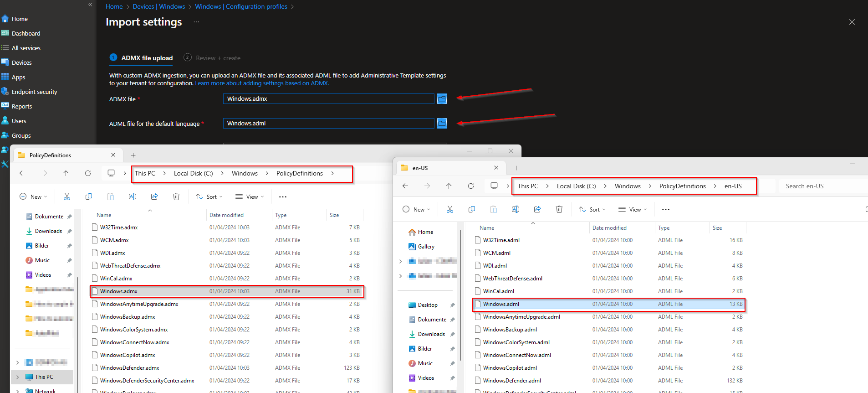Expand Network in PolicyDefinitions navigation pane
This screenshot has height=393, width=868.
(x=17, y=391)
